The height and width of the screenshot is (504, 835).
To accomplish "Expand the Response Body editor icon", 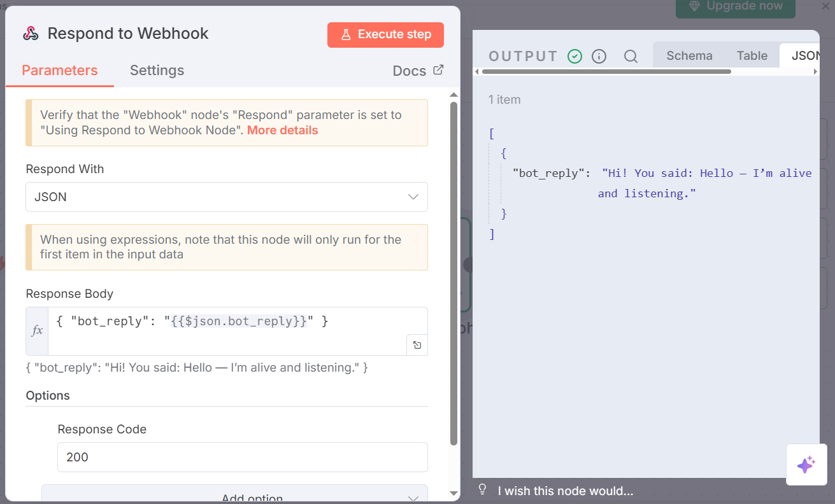I will pyautogui.click(x=417, y=345).
